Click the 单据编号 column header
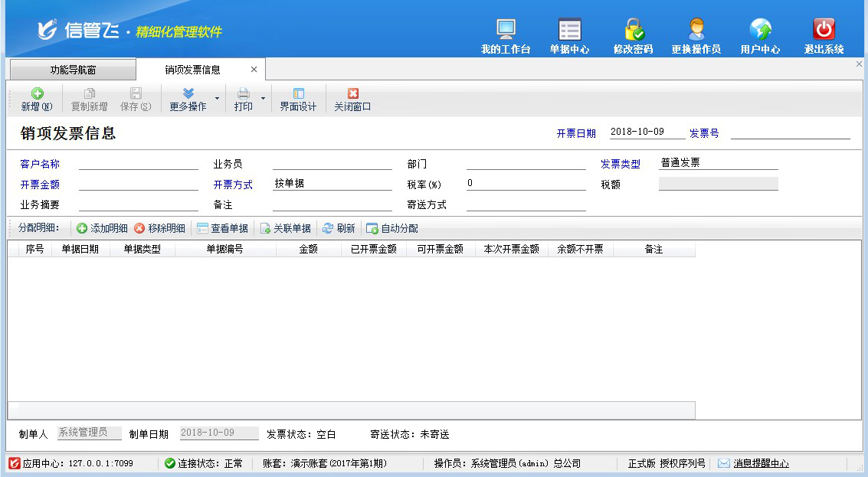 (224, 249)
